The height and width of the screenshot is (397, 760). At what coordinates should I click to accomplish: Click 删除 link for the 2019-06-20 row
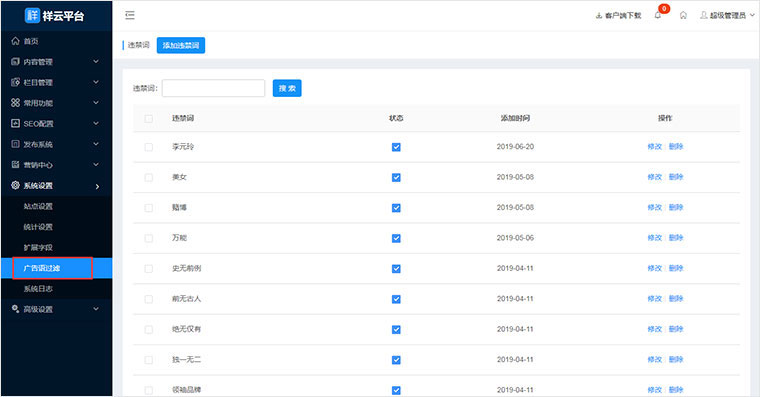[x=676, y=146]
